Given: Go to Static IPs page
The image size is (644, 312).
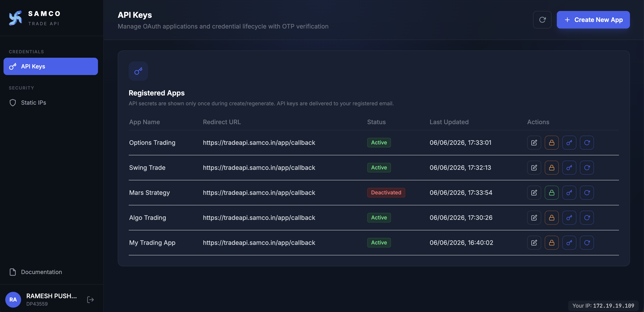Looking at the screenshot, I should 51,103.
